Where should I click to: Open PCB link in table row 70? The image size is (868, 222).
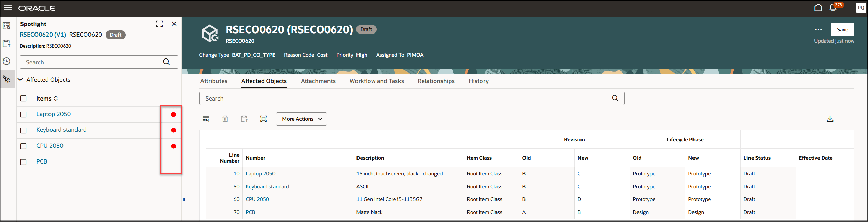tap(251, 212)
